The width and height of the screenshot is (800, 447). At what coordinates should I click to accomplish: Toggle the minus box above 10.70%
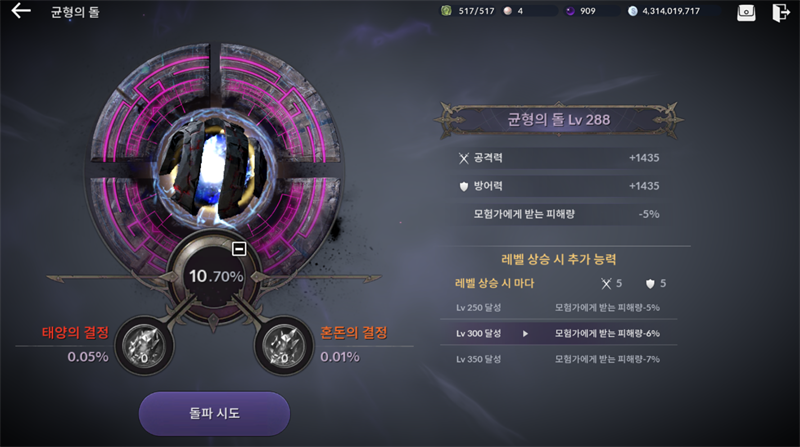point(239,249)
